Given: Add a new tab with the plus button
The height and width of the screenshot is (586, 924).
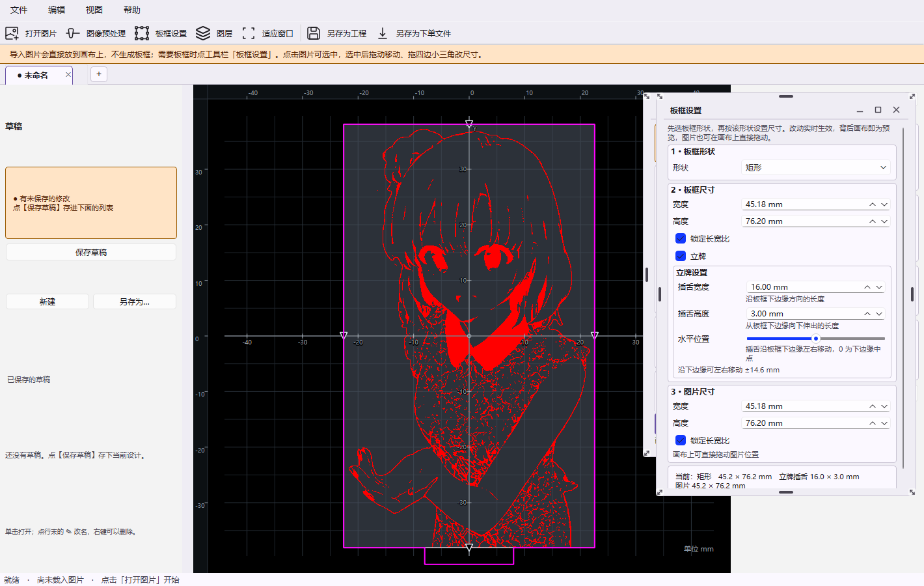Looking at the screenshot, I should click(99, 74).
